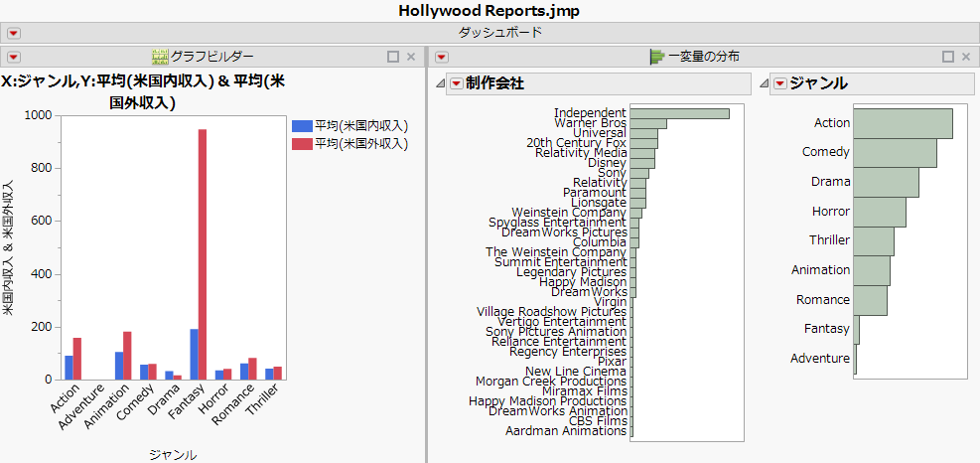Close the Graph Builder panel
The height and width of the screenshot is (463, 980).
[411, 57]
